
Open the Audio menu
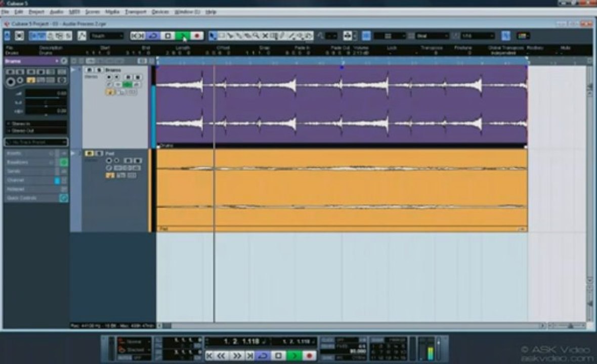(56, 12)
